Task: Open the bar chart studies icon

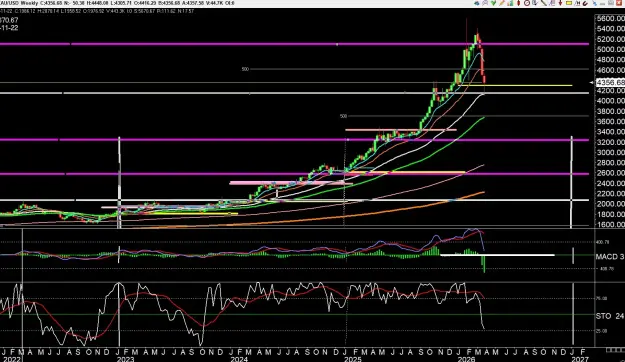Action: point(510,3)
